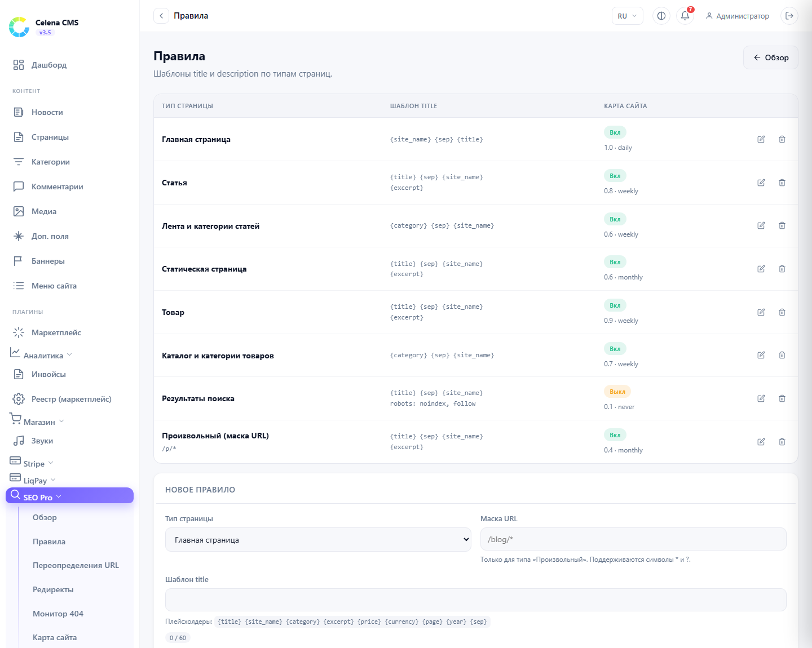812x648 pixels.
Task: Collapse the SEO Pro submenu
Action: (x=70, y=495)
